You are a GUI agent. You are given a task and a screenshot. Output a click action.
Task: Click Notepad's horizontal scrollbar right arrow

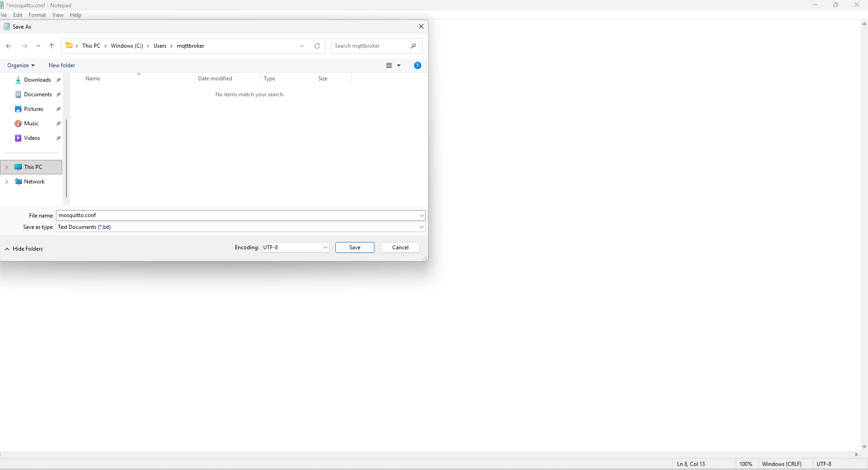[857, 455]
